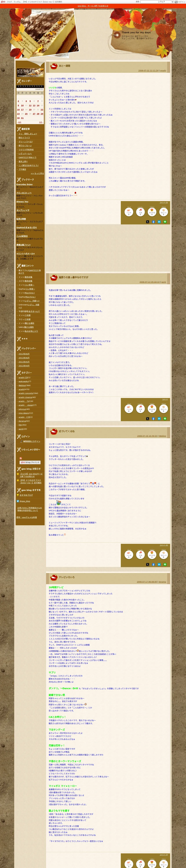Share the あと一週間 post on Facebook
This screenshot has height=868, width=186.
click(x=153, y=222)
